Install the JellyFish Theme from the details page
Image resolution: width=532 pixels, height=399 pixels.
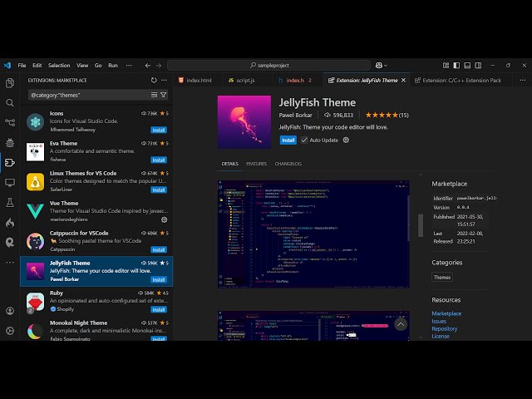288,140
